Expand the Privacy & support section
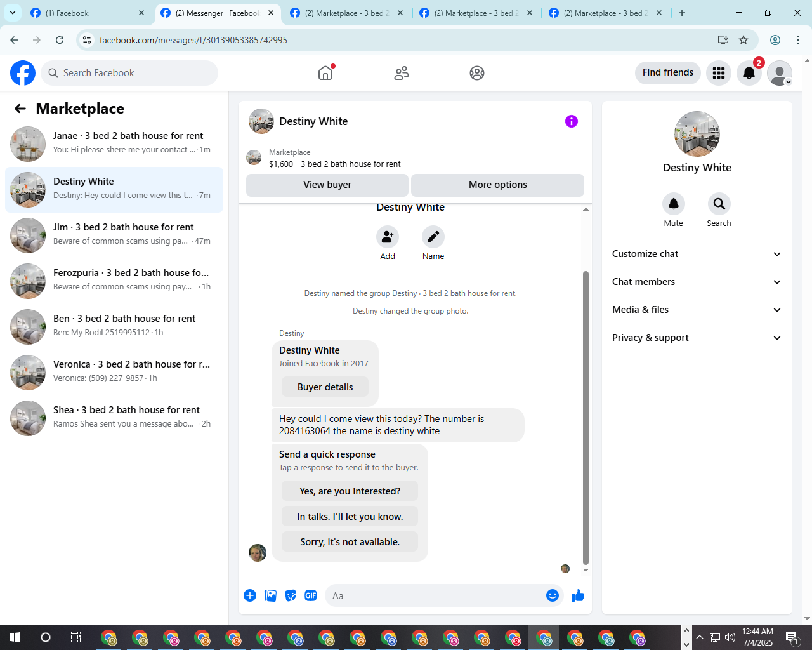The height and width of the screenshot is (650, 812). (x=697, y=338)
